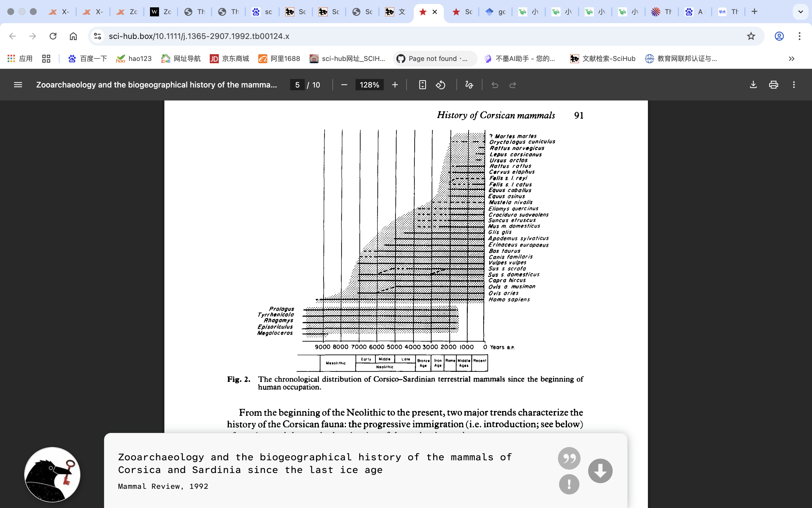Click the History of Corsican mammals header

496,115
